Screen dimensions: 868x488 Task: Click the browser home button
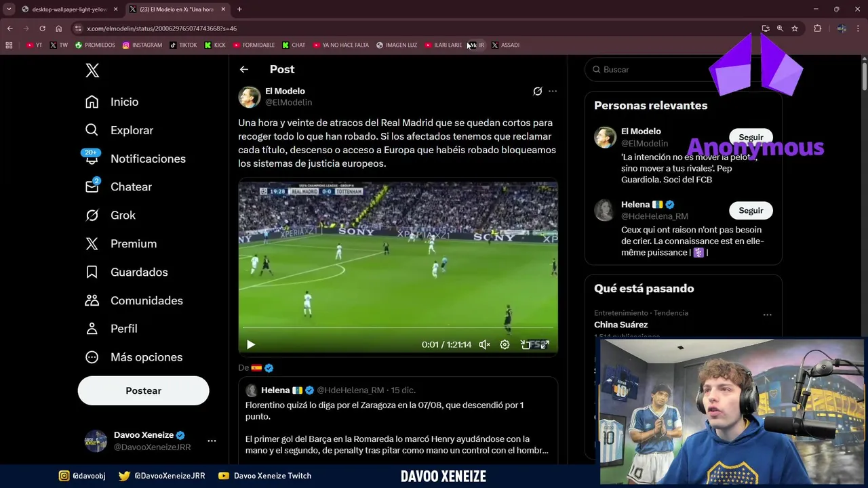(58, 28)
